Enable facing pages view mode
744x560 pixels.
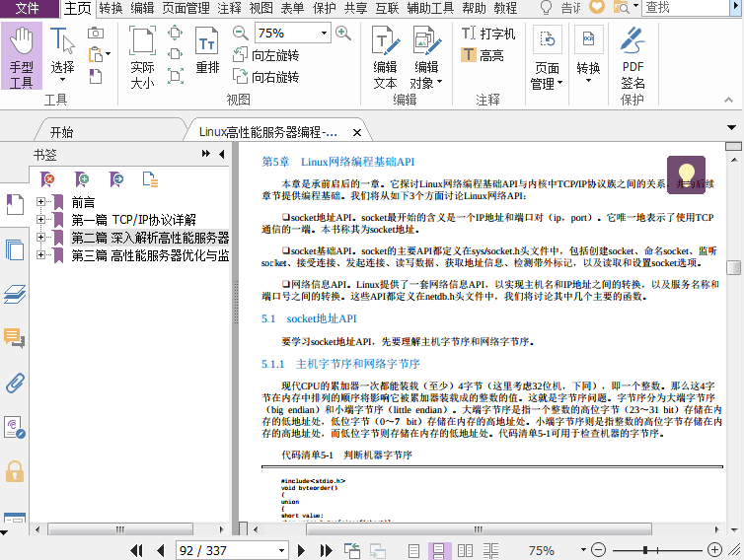tap(465, 550)
